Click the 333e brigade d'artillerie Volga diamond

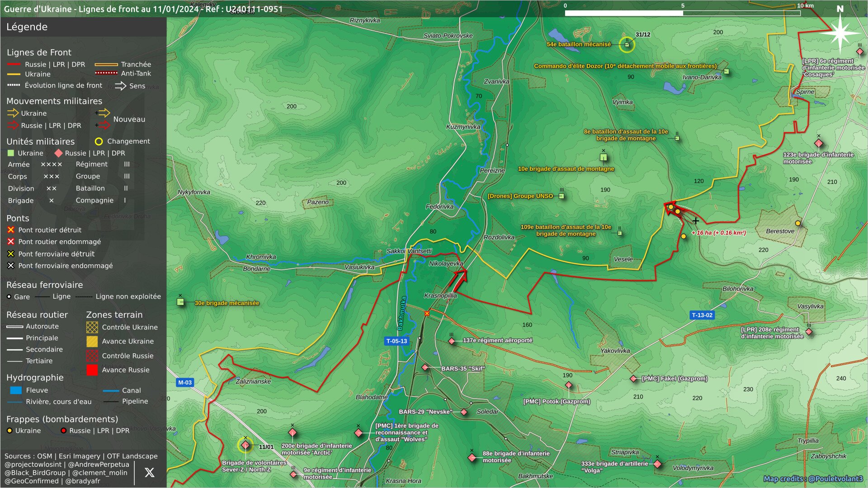(x=658, y=464)
